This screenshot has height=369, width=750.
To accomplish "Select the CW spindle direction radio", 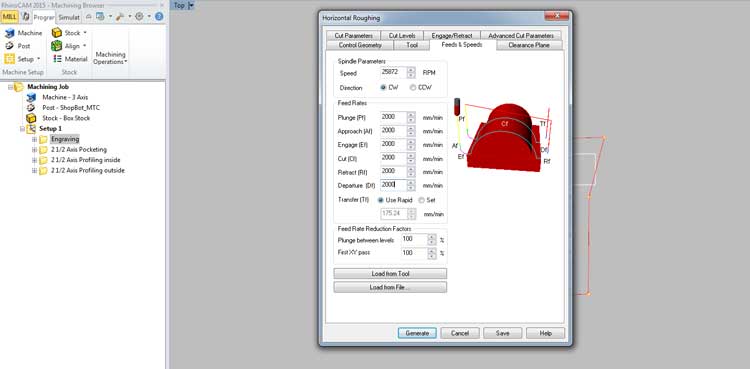I will (x=383, y=88).
